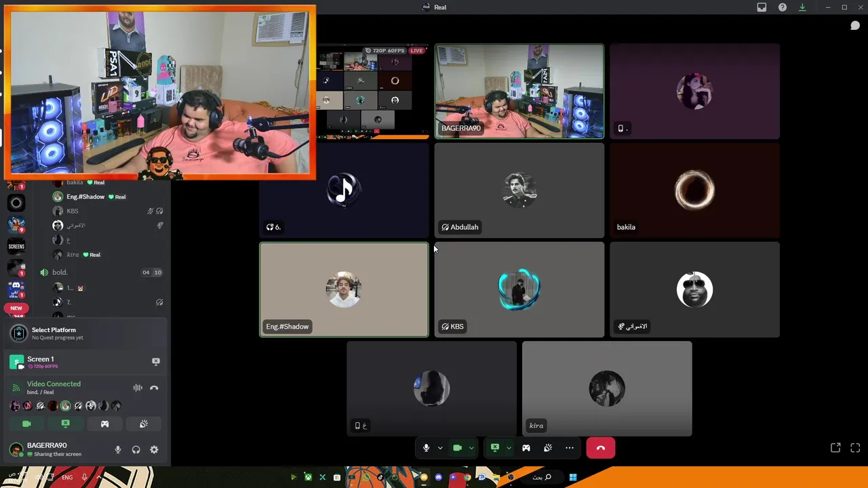The image size is (868, 488).
Task: Open the SCREENS server icon
Action: tap(16, 246)
